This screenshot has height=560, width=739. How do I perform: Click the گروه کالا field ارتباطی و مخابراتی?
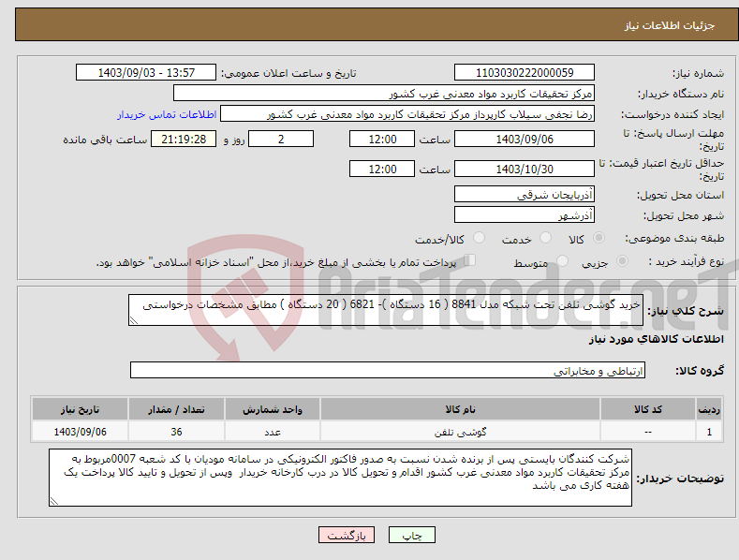click(x=388, y=371)
